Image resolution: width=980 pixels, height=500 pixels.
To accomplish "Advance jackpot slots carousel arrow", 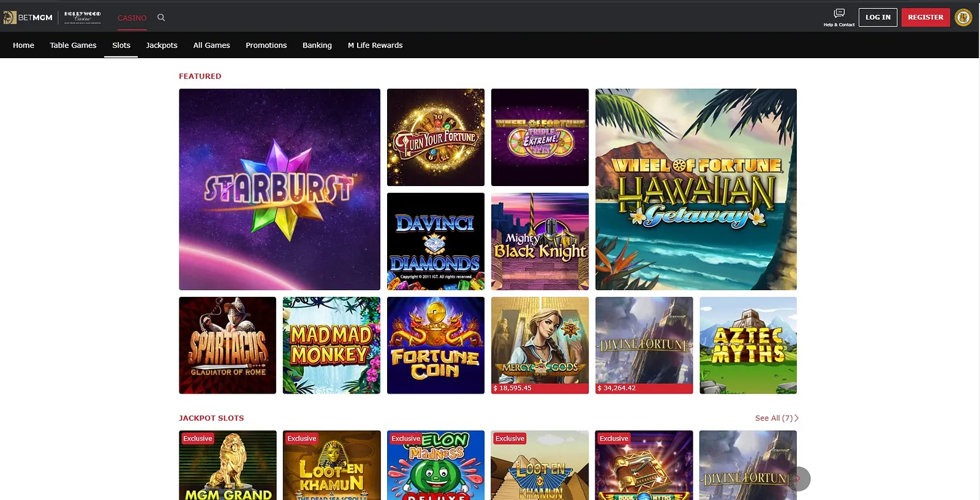I will (798, 479).
